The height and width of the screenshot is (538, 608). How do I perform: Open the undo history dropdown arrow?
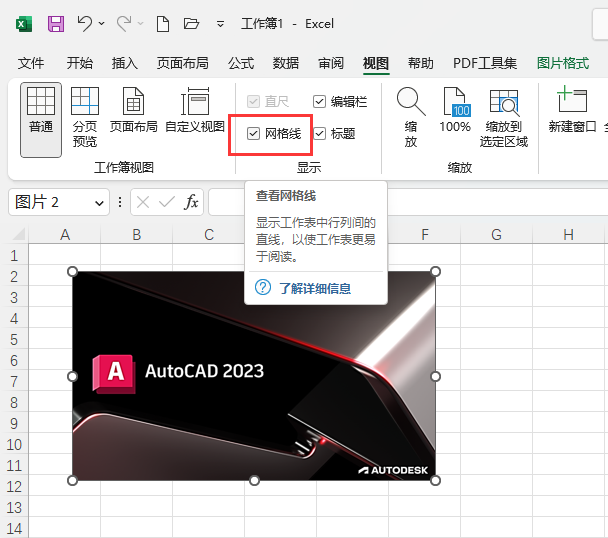click(x=102, y=24)
